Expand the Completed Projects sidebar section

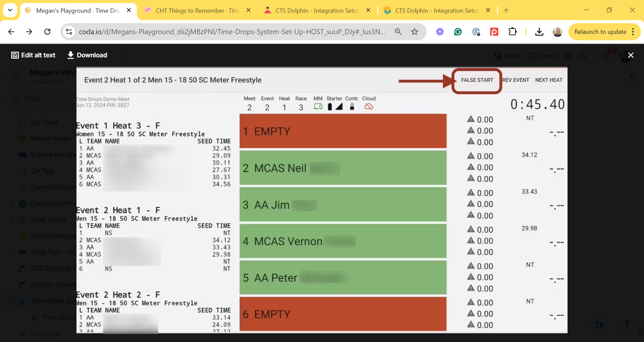[x=11, y=204]
